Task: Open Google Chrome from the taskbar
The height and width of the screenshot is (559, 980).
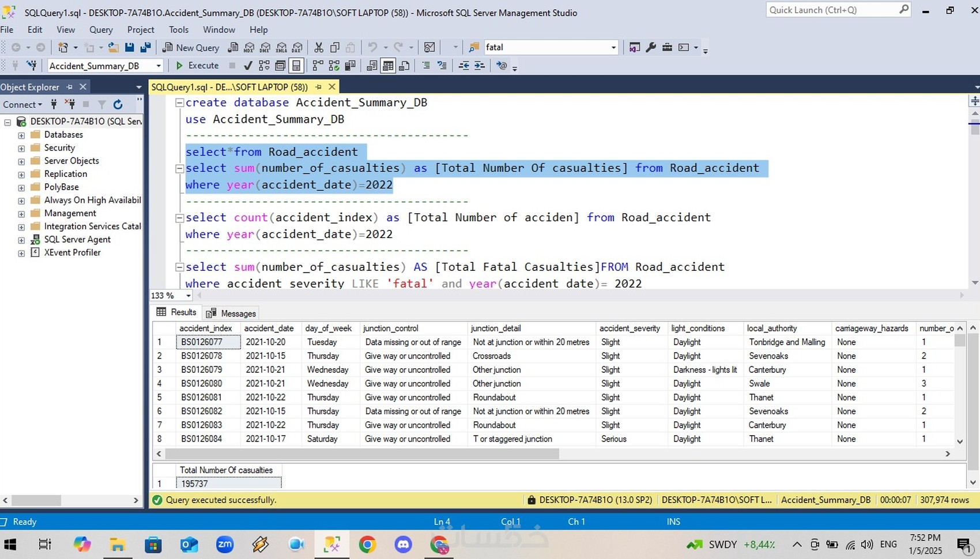Action: [x=368, y=544]
